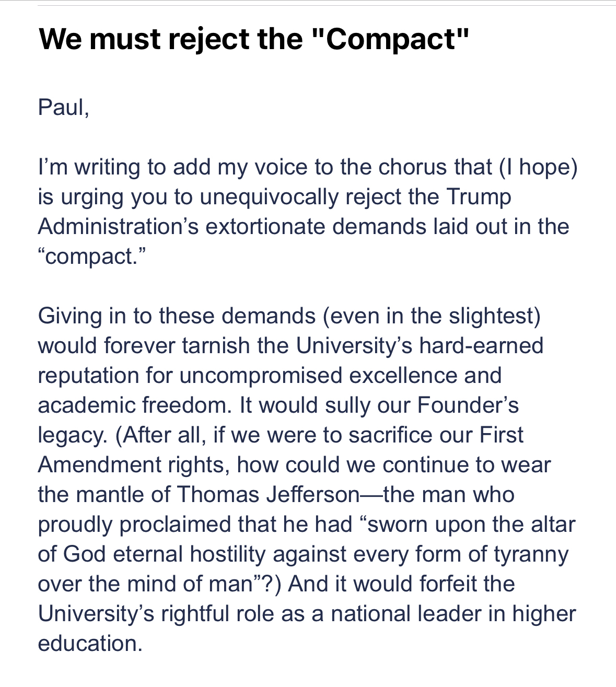Image resolution: width=616 pixels, height=687 pixels.
Task: Click the greeting "Paul,"
Action: [x=63, y=107]
